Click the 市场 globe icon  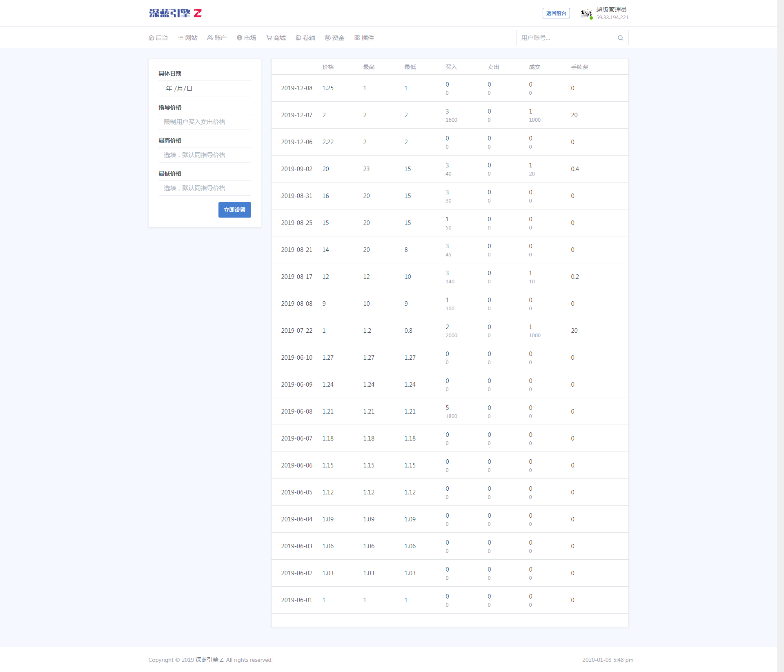point(239,38)
